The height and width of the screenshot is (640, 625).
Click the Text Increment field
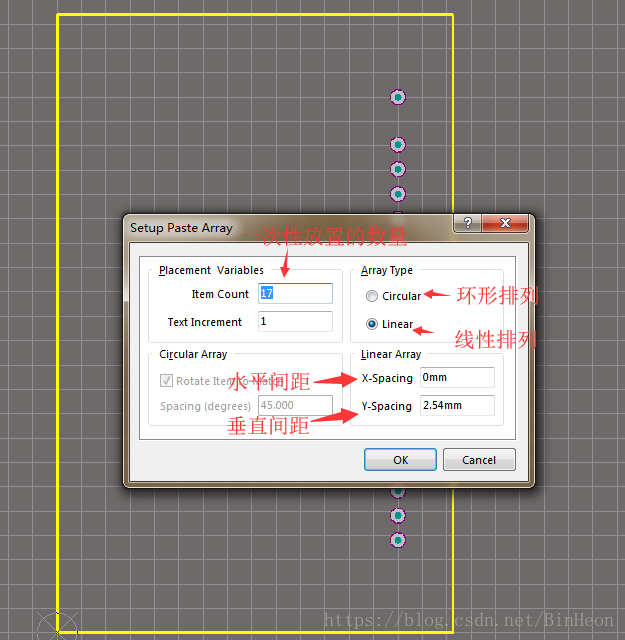pos(295,322)
